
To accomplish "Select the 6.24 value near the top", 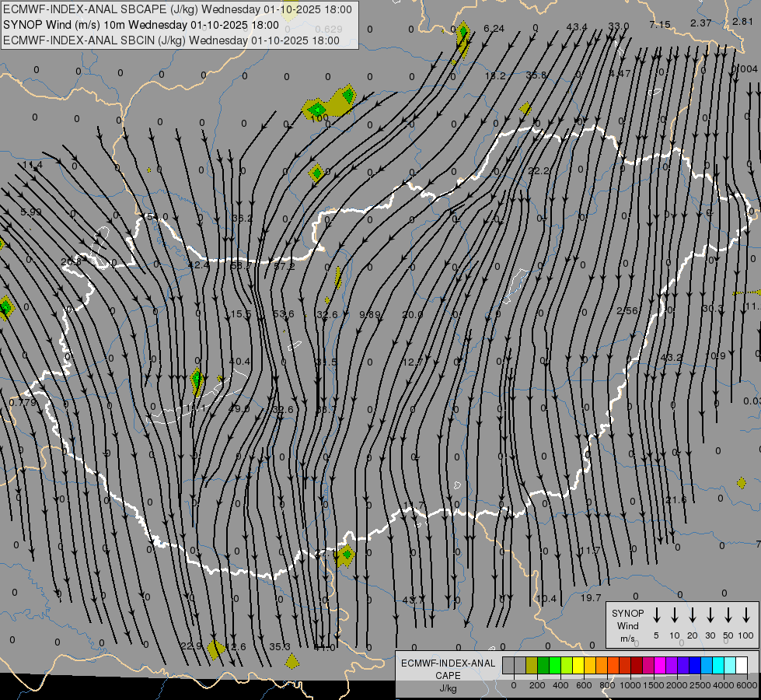I will pos(494,29).
